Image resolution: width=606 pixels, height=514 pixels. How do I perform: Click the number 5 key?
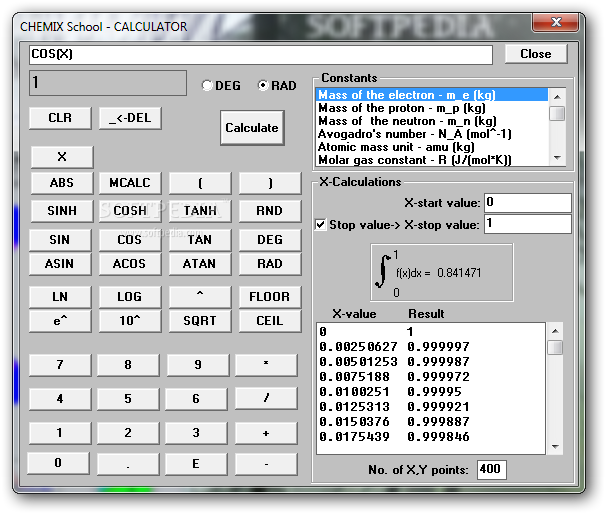pyautogui.click(x=128, y=399)
